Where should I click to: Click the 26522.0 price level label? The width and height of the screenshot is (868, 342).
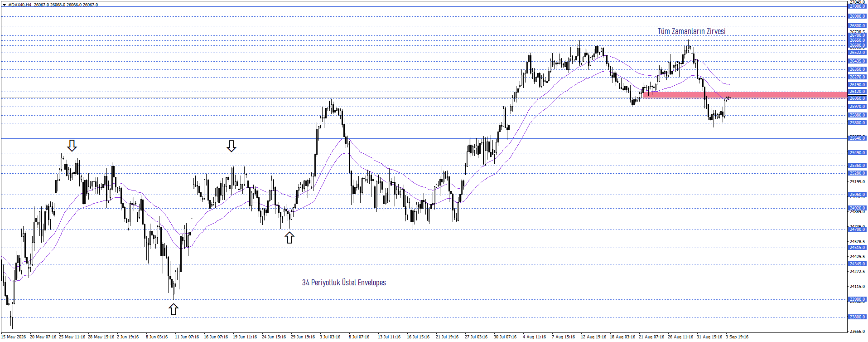857,53
